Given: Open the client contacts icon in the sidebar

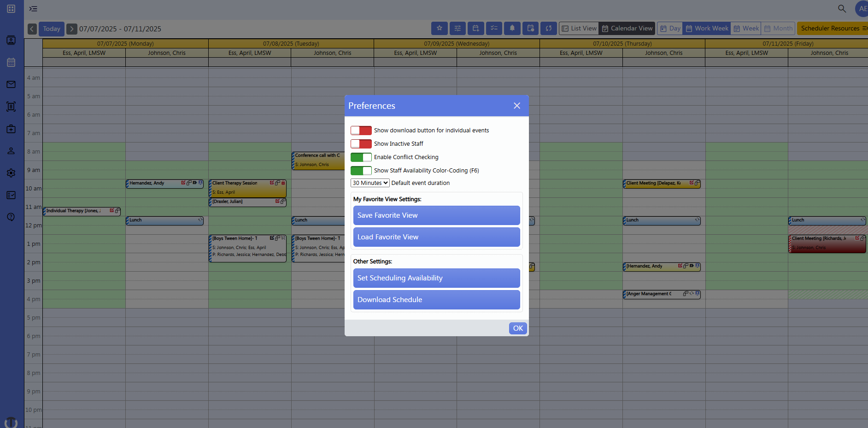Looking at the screenshot, I should (11, 41).
